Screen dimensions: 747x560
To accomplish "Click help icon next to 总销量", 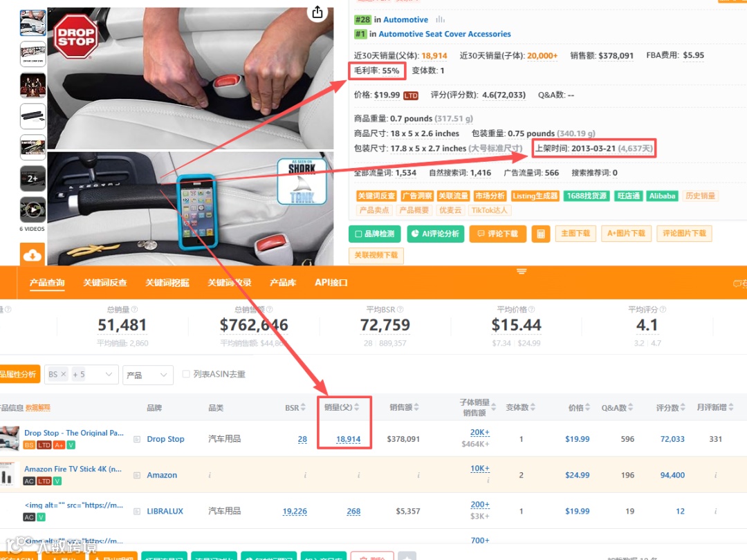I will (134, 310).
